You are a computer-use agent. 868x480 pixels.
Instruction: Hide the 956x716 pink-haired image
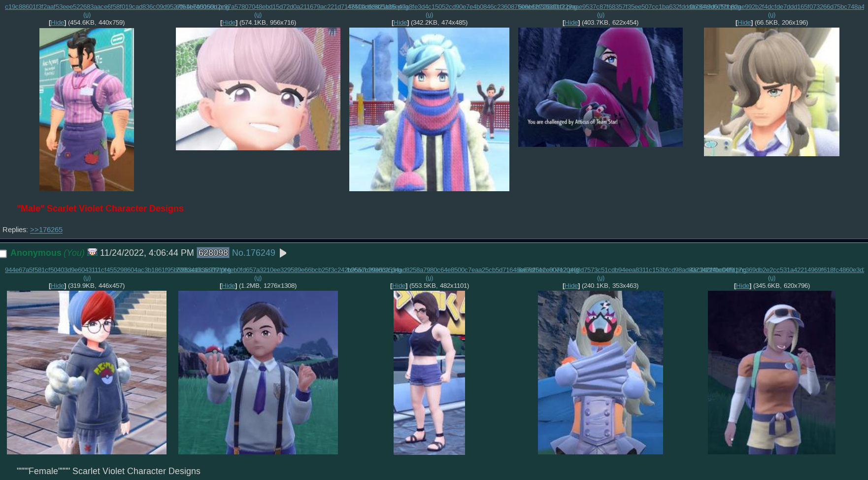click(229, 23)
